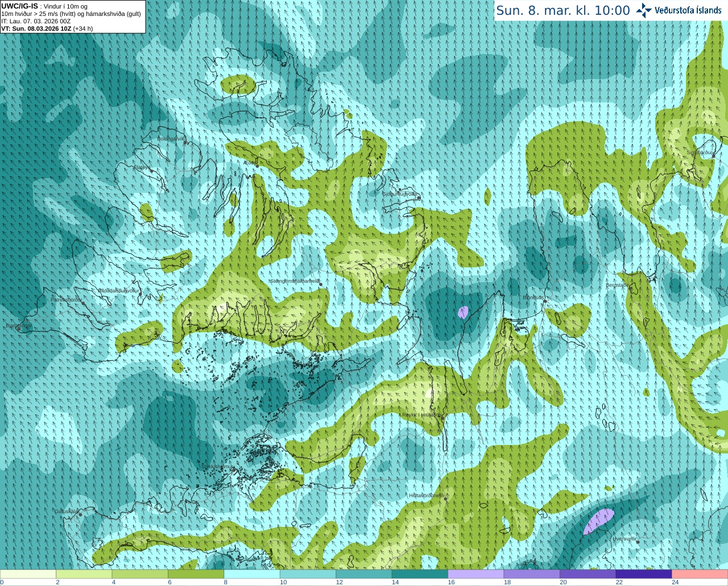Click the Bjargtangar station label
The image size is (728, 586).
coord(18,325)
